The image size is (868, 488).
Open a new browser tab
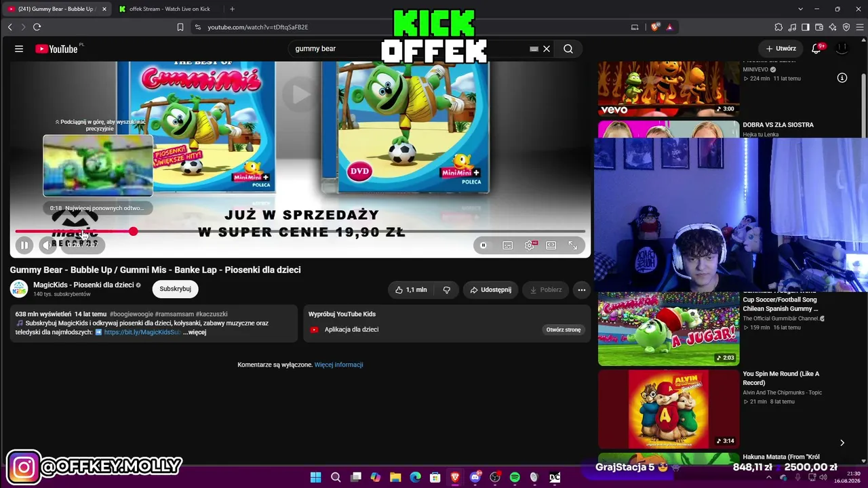coord(232,9)
